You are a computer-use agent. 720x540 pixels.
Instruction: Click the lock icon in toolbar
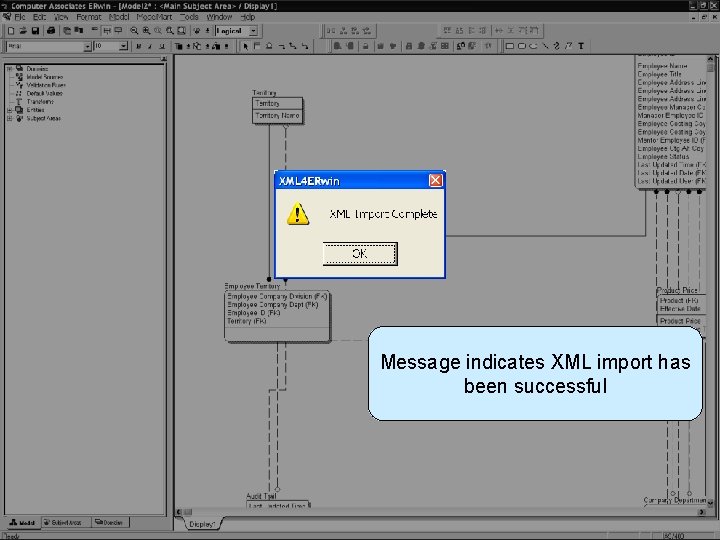point(366,46)
